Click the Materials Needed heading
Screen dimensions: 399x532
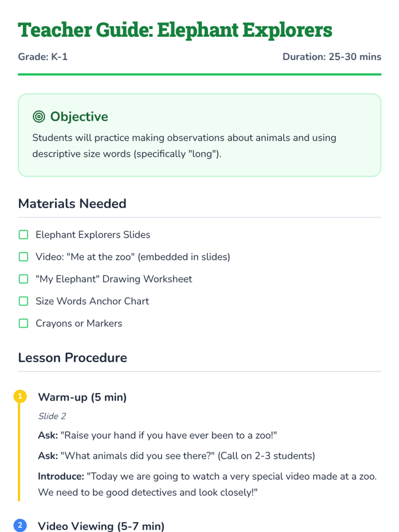72,203
